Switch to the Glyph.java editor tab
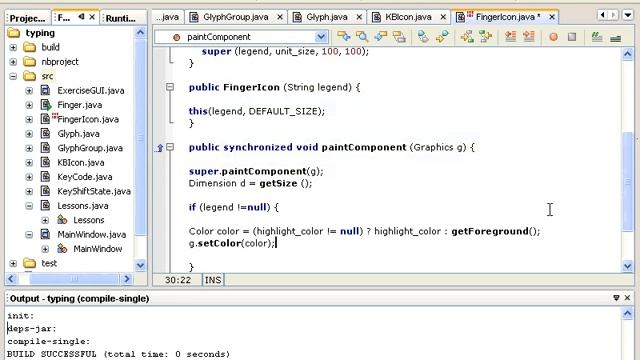Viewport: 640px width, 360px height. [327, 17]
